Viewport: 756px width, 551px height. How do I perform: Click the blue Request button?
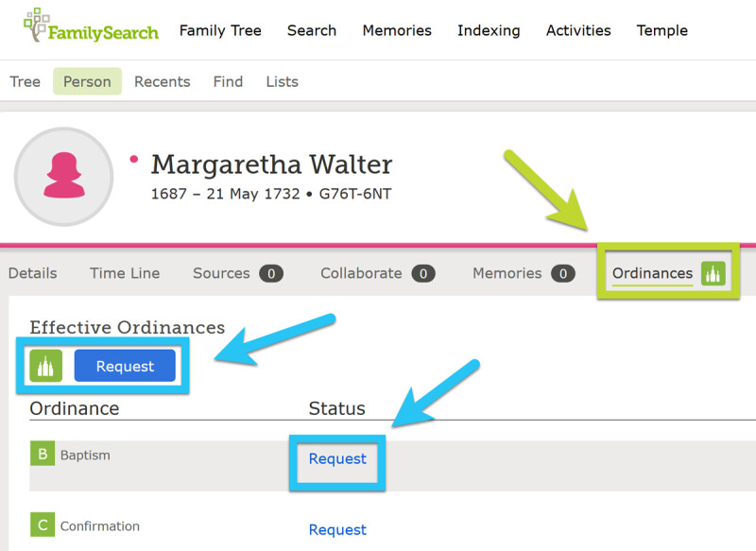tap(125, 366)
